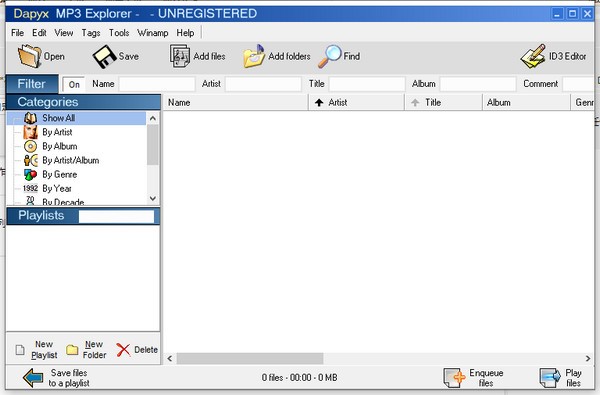Click the Add folders icon

pyautogui.click(x=254, y=56)
